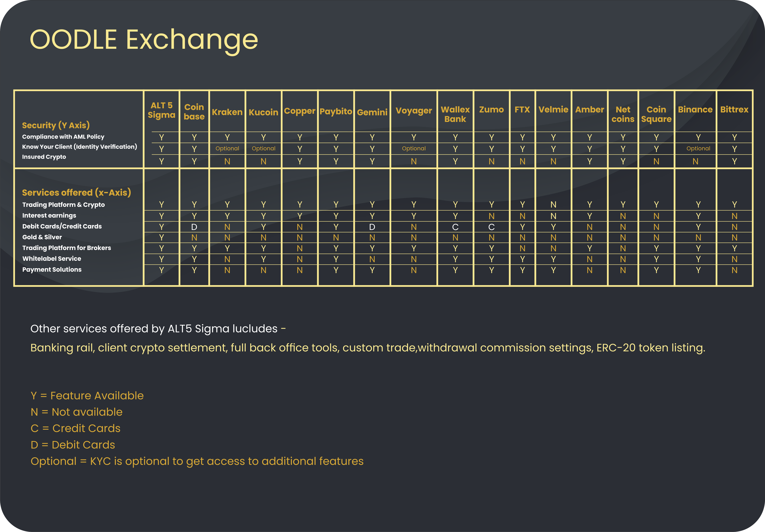Viewport: 765px width, 532px height.
Task: Select the Coin base column header
Action: (x=194, y=112)
